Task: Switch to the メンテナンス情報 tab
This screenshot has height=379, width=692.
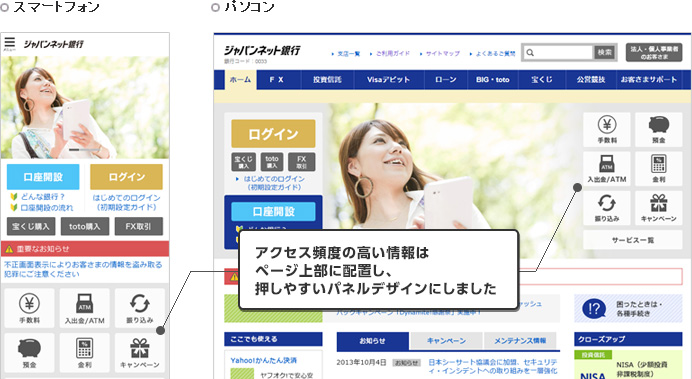Action: pyautogui.click(x=520, y=341)
